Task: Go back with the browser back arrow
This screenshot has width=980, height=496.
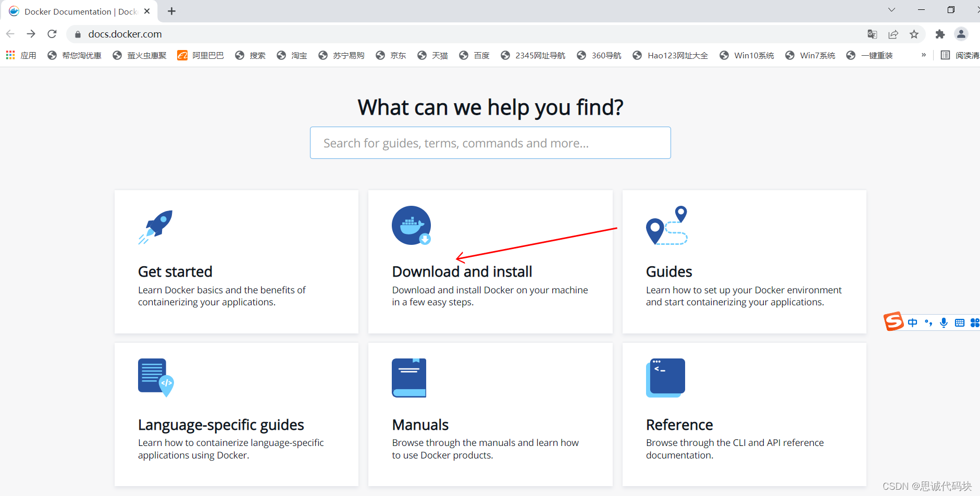Action: coord(10,34)
